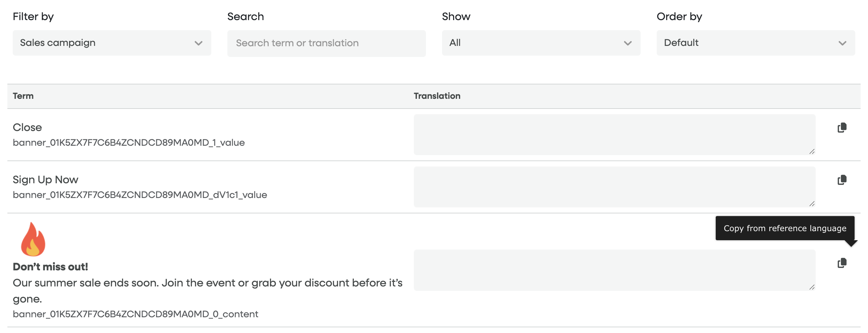Viewport: 868px width, 333px height.
Task: Select the Close term label
Action: (x=27, y=127)
